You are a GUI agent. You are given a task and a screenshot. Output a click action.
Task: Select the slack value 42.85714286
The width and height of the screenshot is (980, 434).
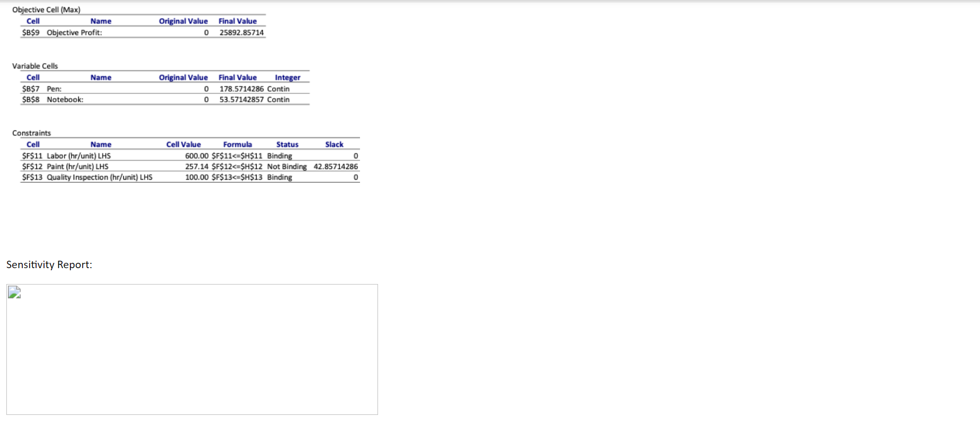(336, 166)
